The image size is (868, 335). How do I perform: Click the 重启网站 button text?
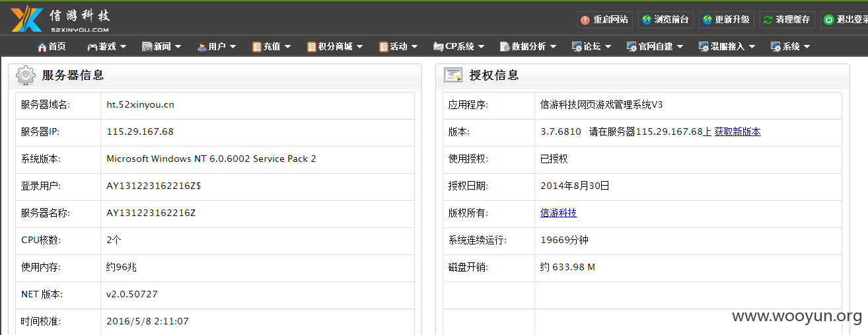(x=610, y=20)
